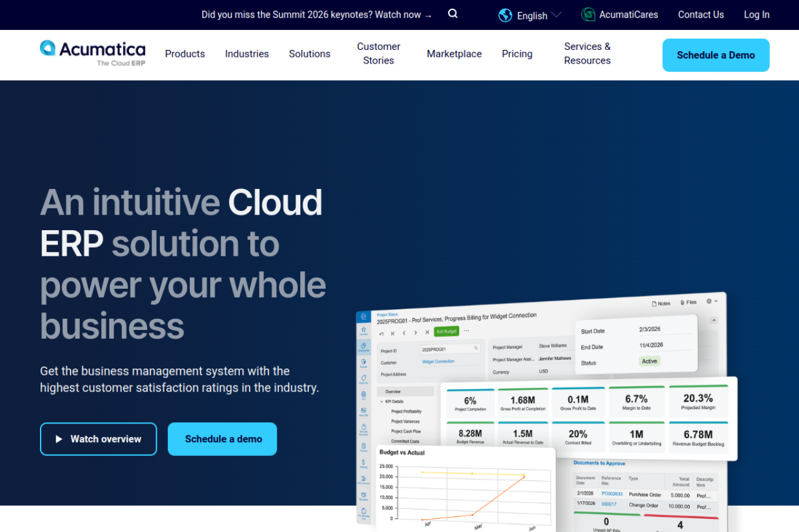799x532 pixels.
Task: Click the settings gear in dashboard preview
Action: point(709,301)
